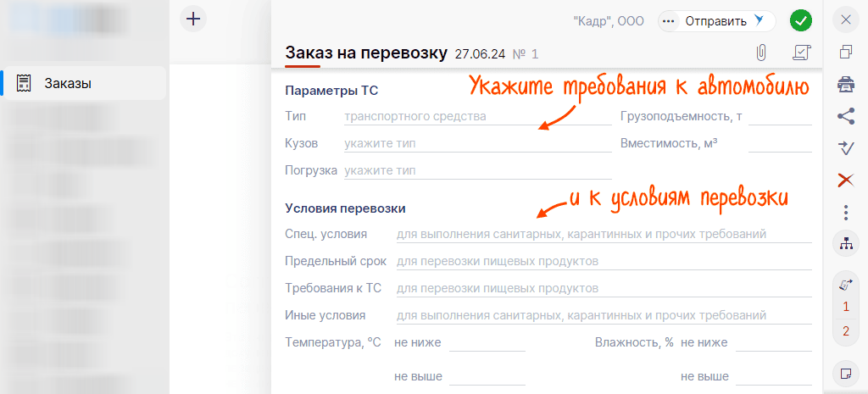Close the order panel with the X icon
Screen dimensions: 868x394
846,20
